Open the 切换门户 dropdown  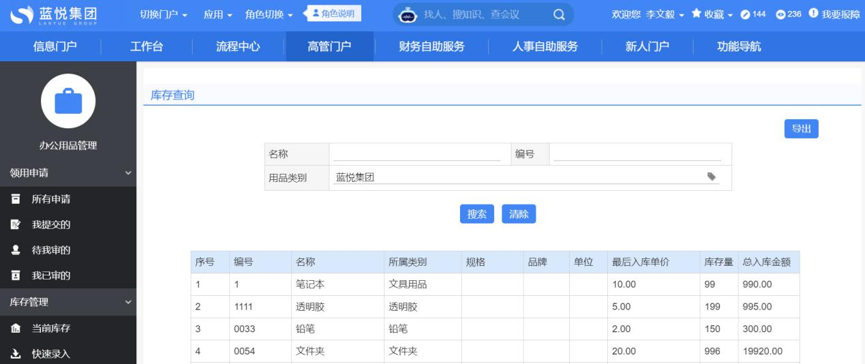[164, 15]
